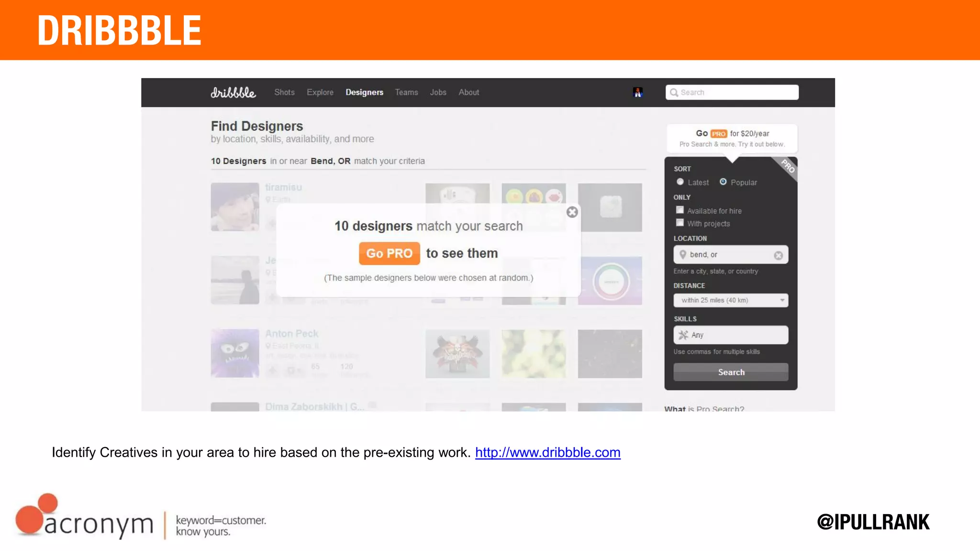Viewport: 980px width, 551px height.
Task: Click the Skills field showing Any
Action: (x=731, y=335)
